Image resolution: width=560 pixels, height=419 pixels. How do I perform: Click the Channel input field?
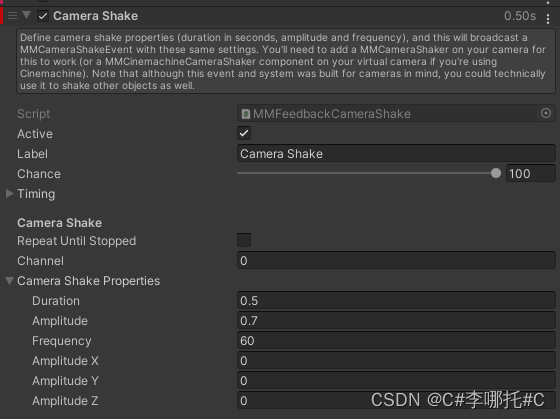pyautogui.click(x=396, y=260)
